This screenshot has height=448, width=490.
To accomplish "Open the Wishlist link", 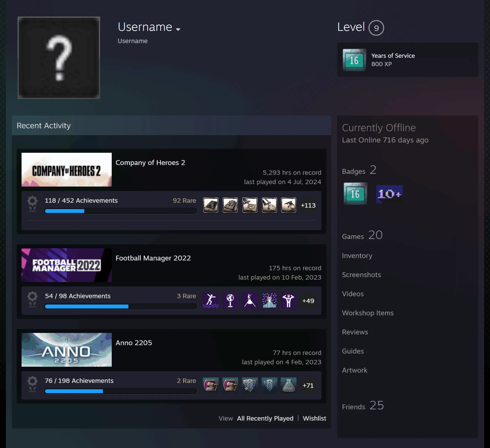I will click(x=314, y=418).
